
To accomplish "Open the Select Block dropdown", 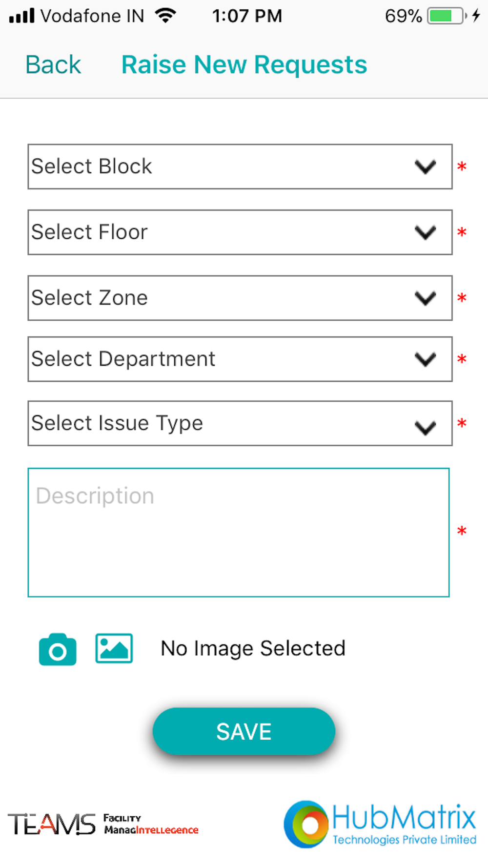I will 240,166.
